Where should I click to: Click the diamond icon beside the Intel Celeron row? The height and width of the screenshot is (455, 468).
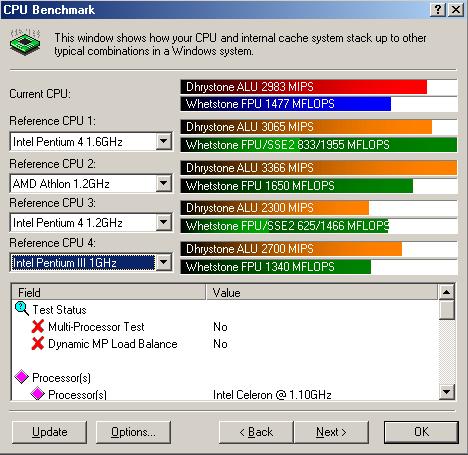tap(37, 394)
